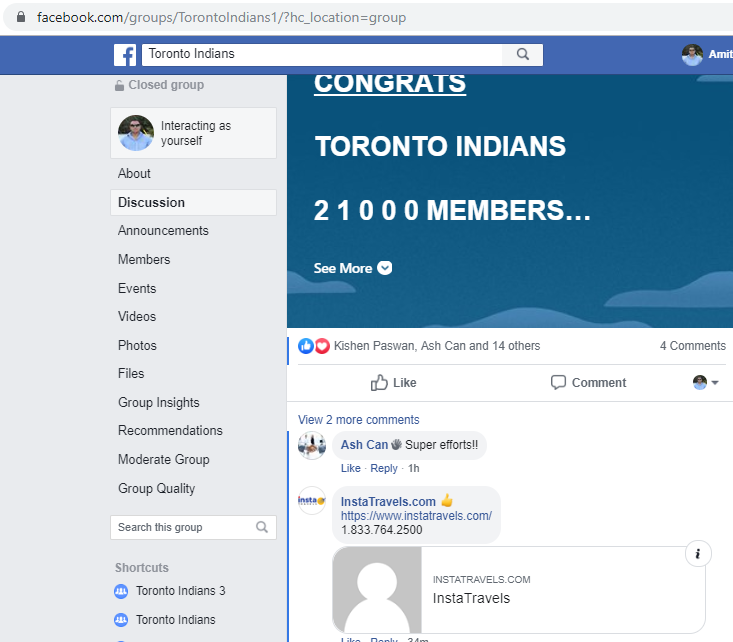This screenshot has width=733, height=642.
Task: Click the search magnifier button in header
Action: 522,54
